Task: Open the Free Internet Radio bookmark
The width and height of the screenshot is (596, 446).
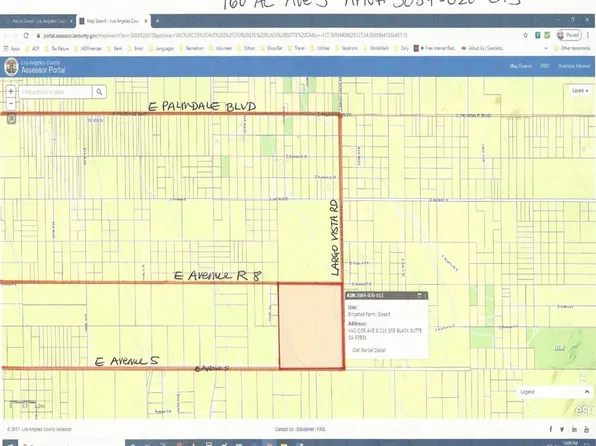Action: [x=435, y=48]
